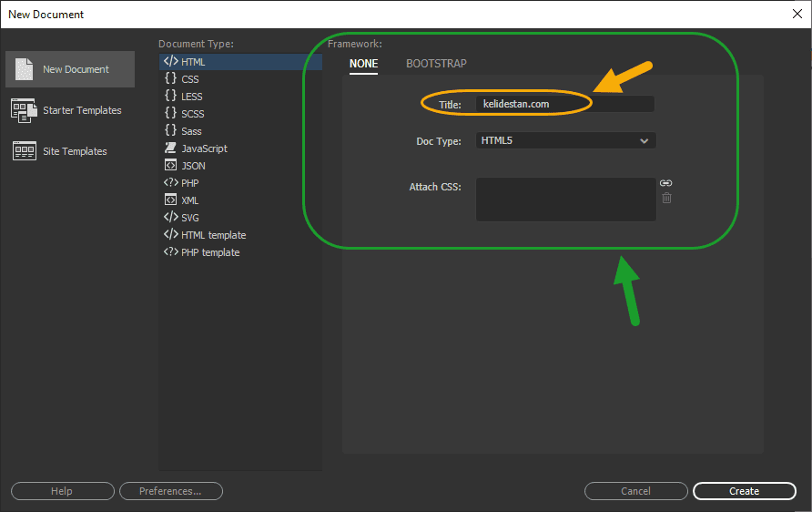Select the "Starter Templates" label text
Screen dimensions: 812x512
coord(82,110)
